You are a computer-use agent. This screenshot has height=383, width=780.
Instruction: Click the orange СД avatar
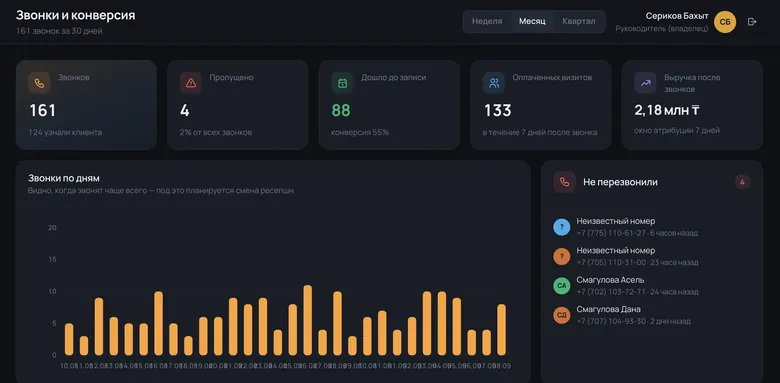coord(562,315)
